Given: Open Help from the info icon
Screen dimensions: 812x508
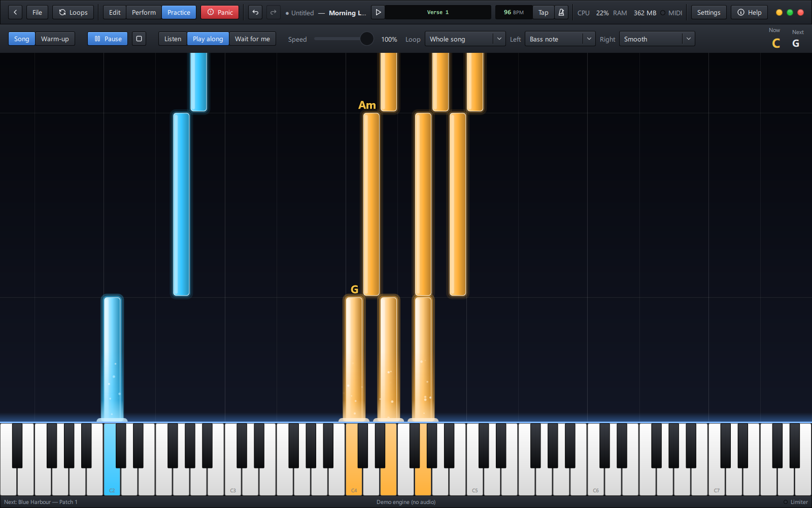Looking at the screenshot, I should coord(750,12).
